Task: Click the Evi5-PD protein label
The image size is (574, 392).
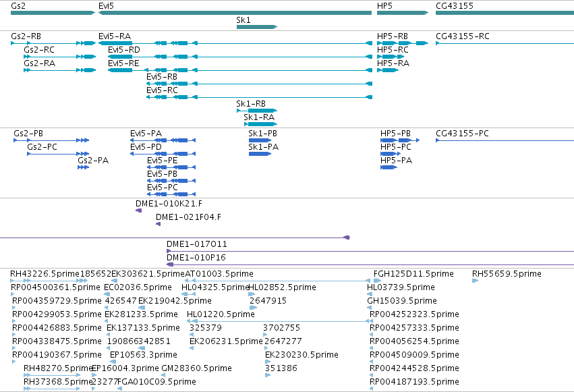Action: 146,147
